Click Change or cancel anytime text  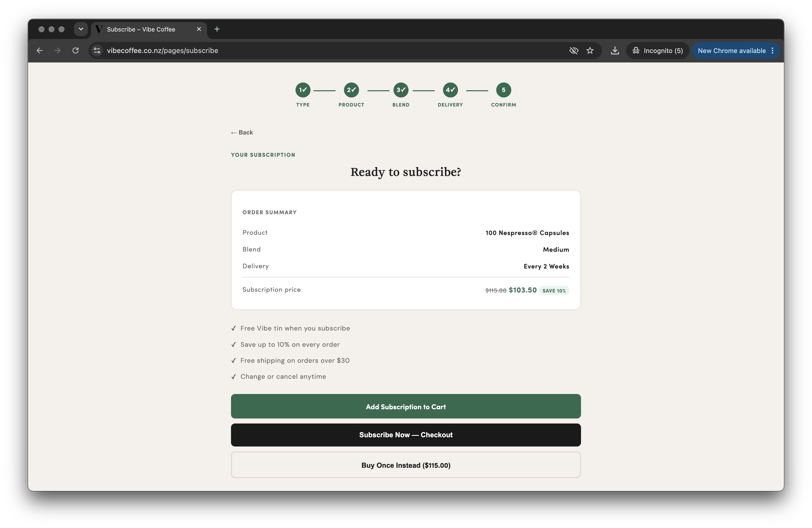point(283,376)
